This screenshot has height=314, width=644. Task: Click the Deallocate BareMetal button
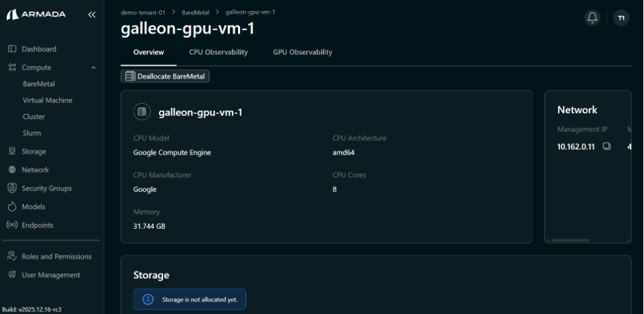click(165, 76)
